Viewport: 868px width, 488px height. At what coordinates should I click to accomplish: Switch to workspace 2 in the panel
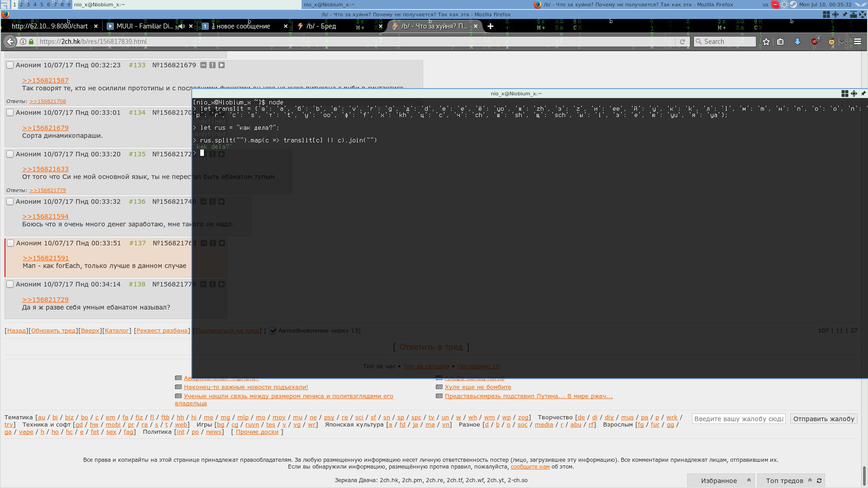point(21,5)
